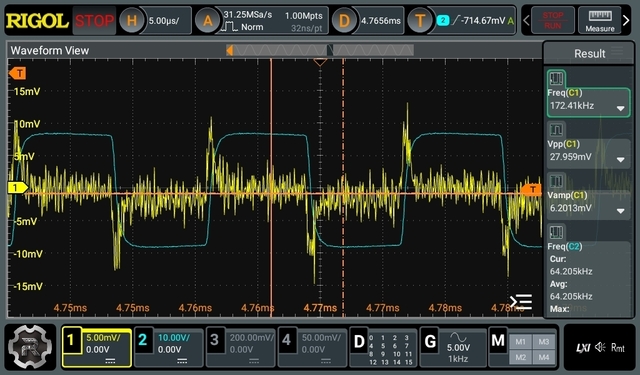This screenshot has width=640, height=375.
Task: Click the memory overview navigation bar
Action: click(320, 50)
